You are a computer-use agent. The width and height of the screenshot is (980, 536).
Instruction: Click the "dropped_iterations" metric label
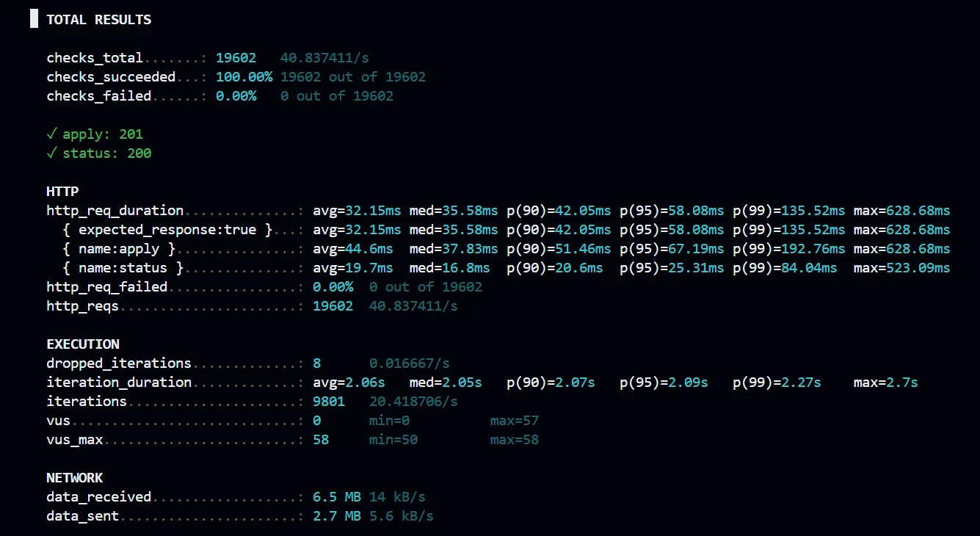(x=119, y=363)
